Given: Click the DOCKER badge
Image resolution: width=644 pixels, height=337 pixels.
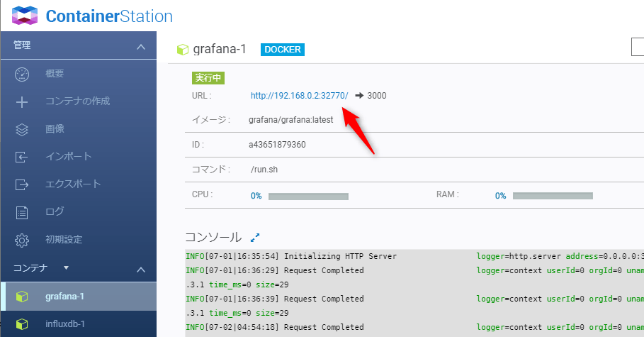Looking at the screenshot, I should 283,50.
